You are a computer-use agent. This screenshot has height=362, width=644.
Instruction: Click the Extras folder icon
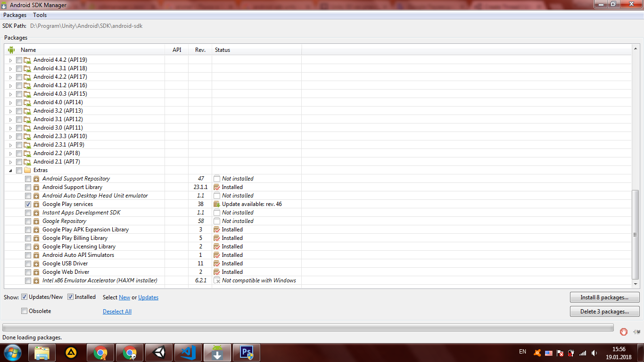point(27,170)
